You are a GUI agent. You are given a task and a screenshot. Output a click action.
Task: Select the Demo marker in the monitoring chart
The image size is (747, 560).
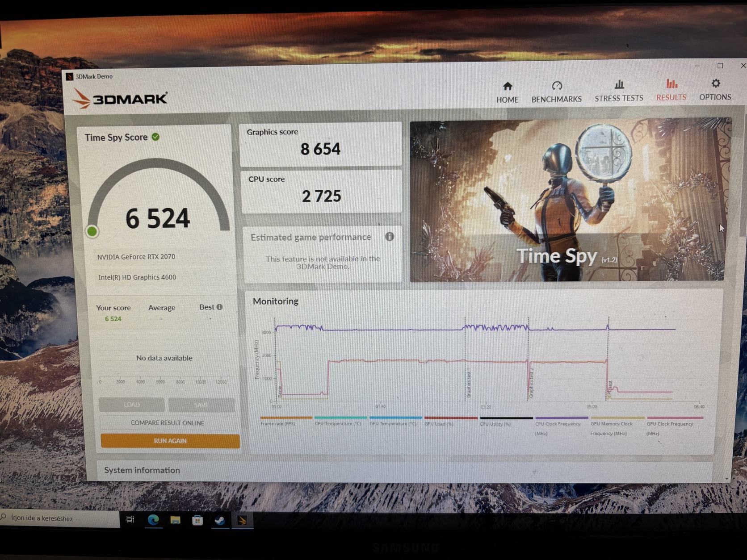pyautogui.click(x=280, y=391)
